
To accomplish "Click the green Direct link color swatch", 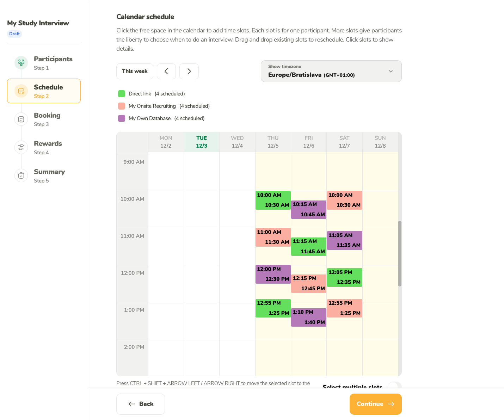I will 122,94.
